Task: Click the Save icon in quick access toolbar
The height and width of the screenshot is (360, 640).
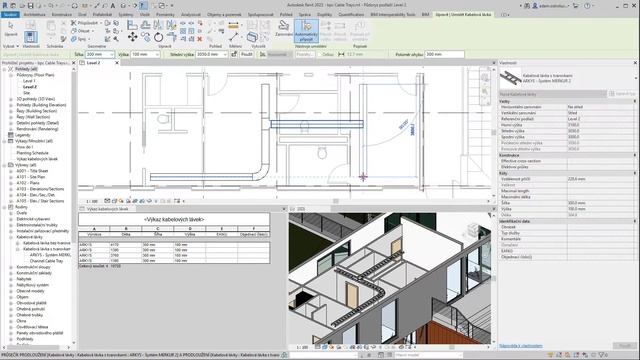Action: (x=30, y=6)
